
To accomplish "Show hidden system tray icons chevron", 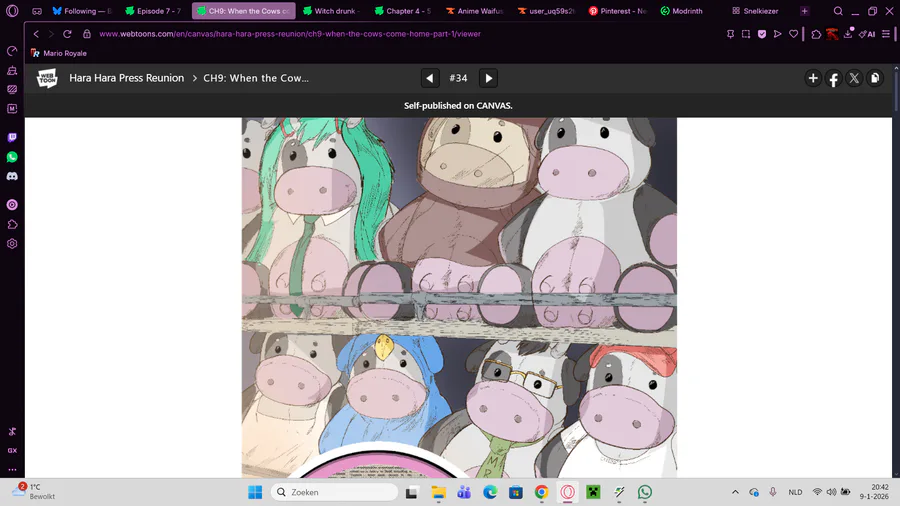I will 735,492.
